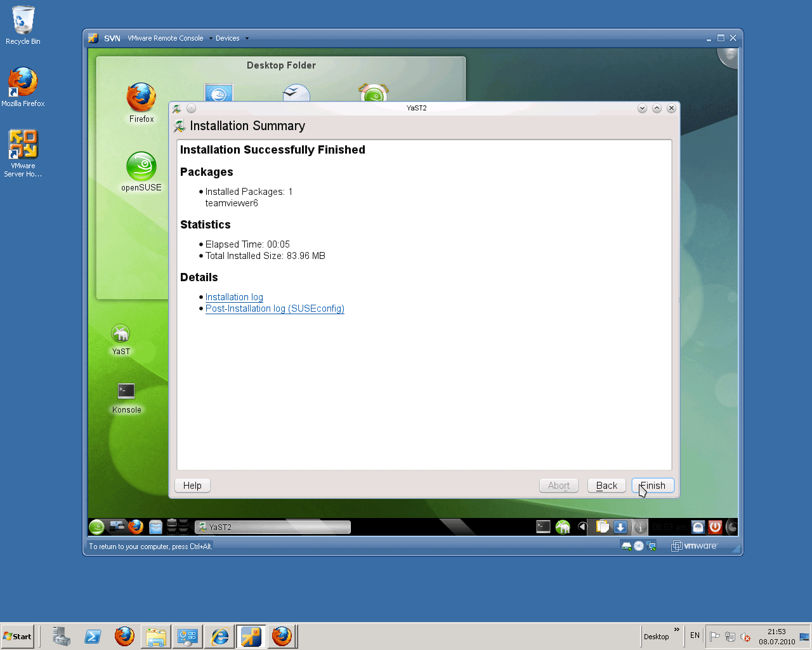Open the file manager in the KDE panel
This screenshot has height=650, width=812.
[x=155, y=527]
